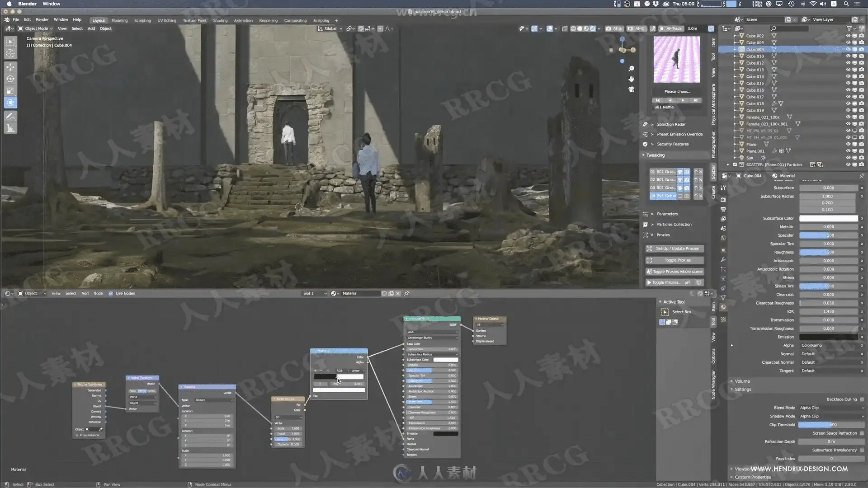Select the 3D Cursor tool
This screenshot has width=868, height=488.
pos(10,53)
